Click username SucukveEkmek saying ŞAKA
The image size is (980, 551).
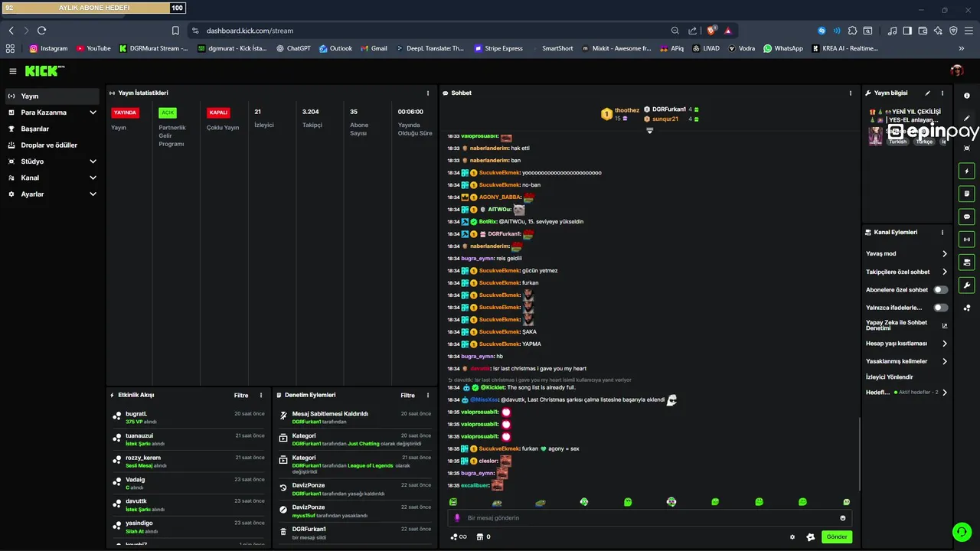pos(499,332)
